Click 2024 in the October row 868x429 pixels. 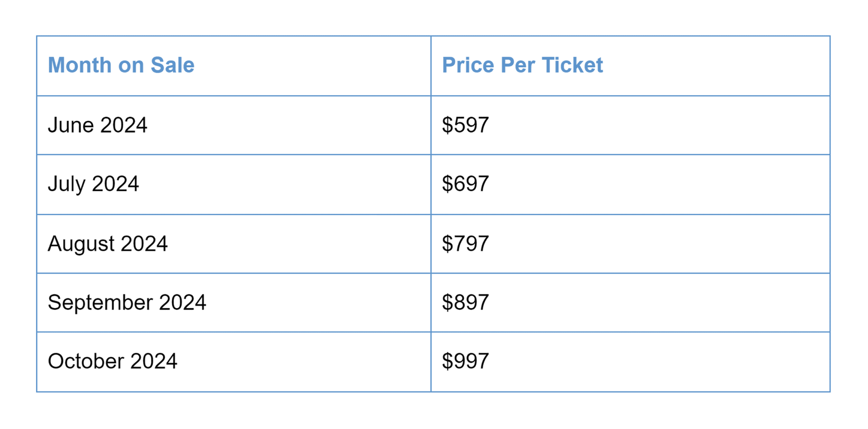(153, 361)
